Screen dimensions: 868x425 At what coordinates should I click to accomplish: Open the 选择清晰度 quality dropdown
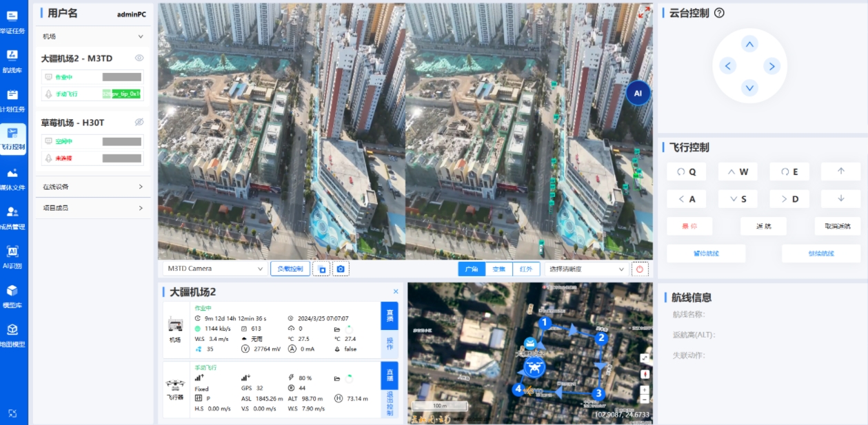[586, 269]
